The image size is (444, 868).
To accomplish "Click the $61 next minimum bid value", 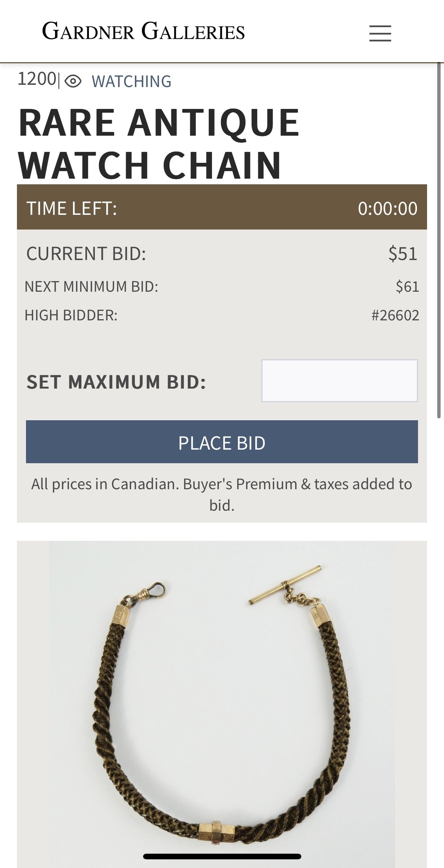I will click(407, 287).
